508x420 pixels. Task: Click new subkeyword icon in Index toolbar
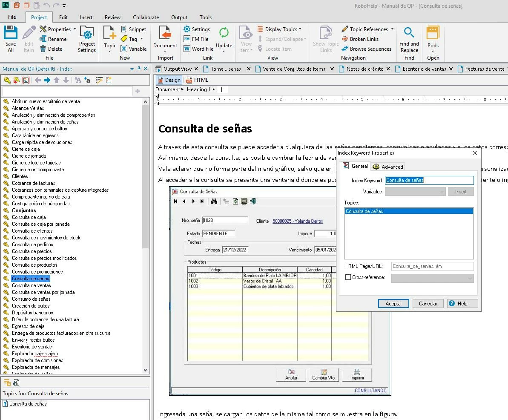coord(16,80)
